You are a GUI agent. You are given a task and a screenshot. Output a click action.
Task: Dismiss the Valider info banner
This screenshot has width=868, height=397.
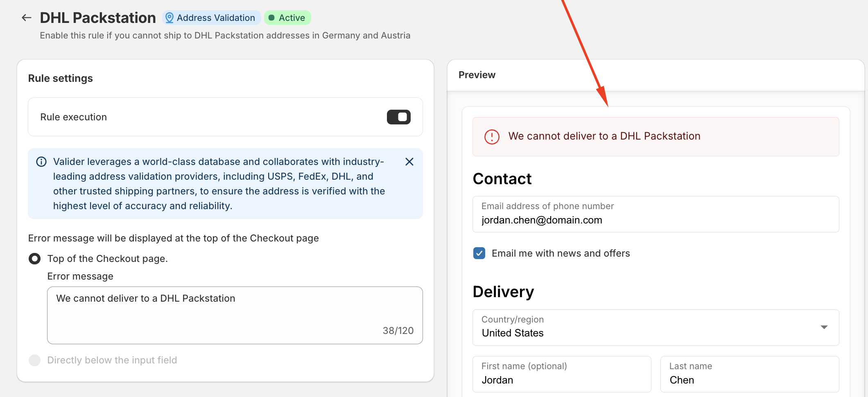pyautogui.click(x=409, y=162)
